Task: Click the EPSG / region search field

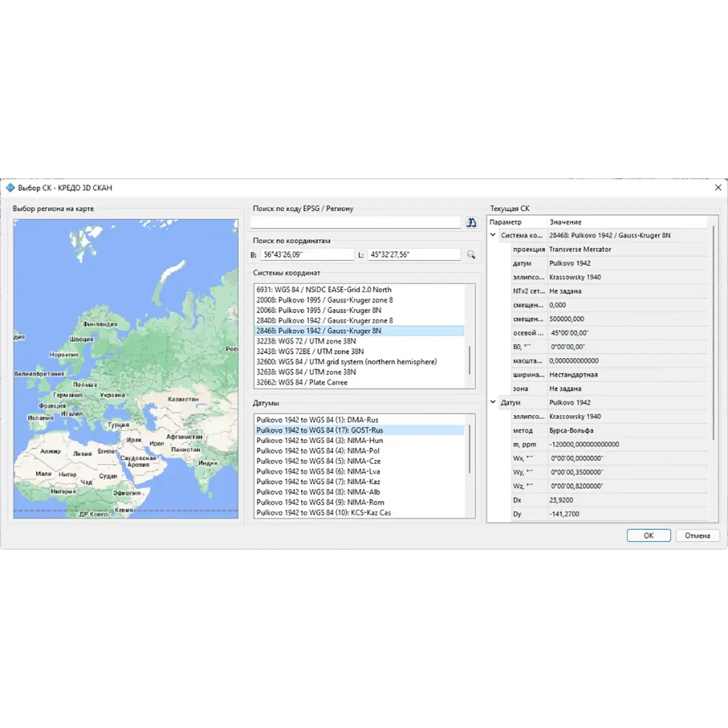Action: [x=356, y=223]
